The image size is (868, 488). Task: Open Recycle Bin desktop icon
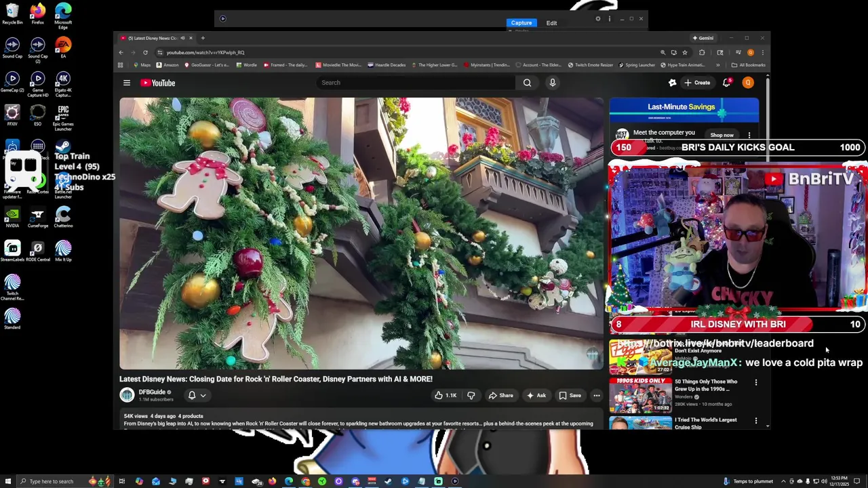[x=12, y=14]
